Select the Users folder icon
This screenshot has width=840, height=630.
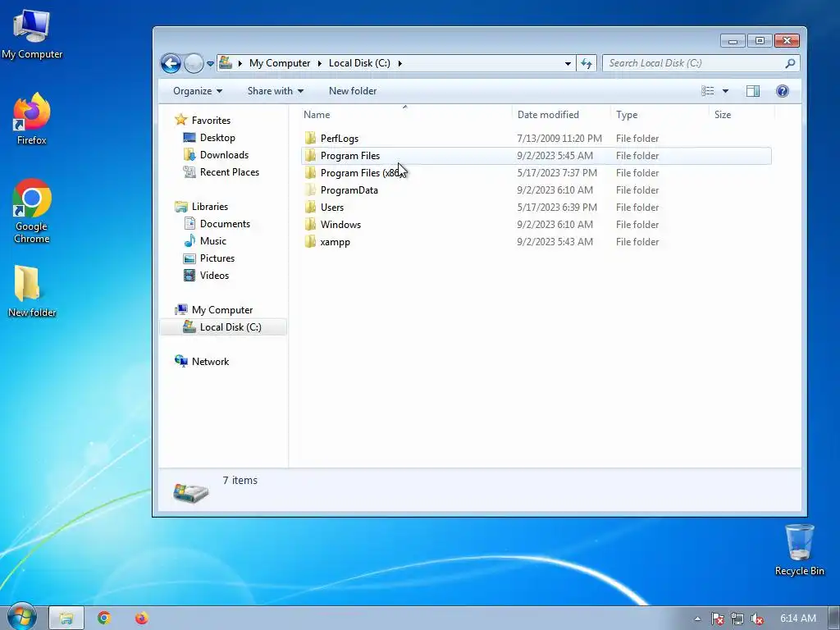(x=310, y=208)
